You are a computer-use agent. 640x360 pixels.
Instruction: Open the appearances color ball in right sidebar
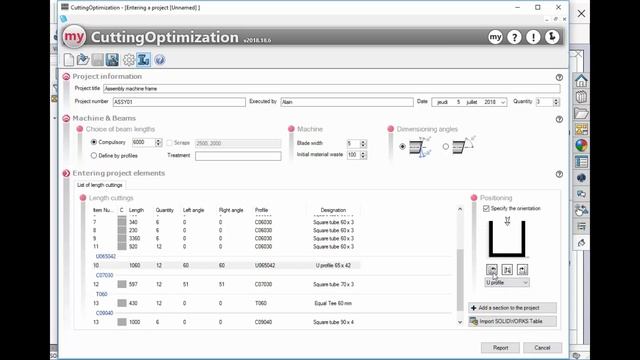[x=581, y=145]
